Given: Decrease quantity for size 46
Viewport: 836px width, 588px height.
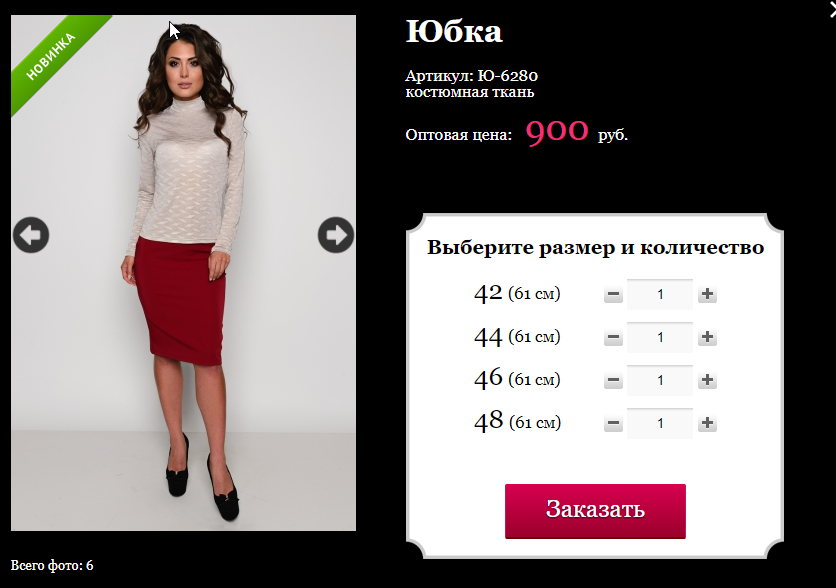Looking at the screenshot, I should [613, 380].
